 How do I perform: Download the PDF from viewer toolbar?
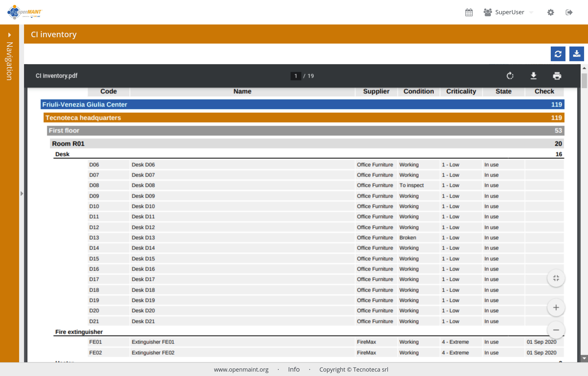point(533,76)
